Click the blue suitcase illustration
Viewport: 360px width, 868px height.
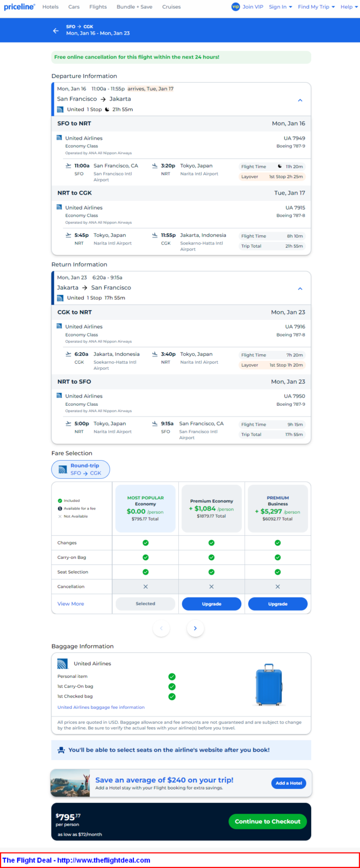[x=269, y=685]
